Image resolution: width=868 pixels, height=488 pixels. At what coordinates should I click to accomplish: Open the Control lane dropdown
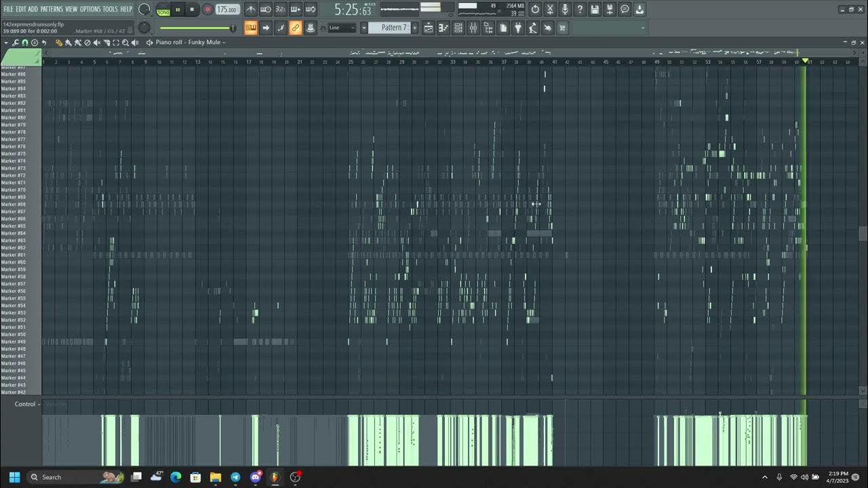(x=28, y=404)
